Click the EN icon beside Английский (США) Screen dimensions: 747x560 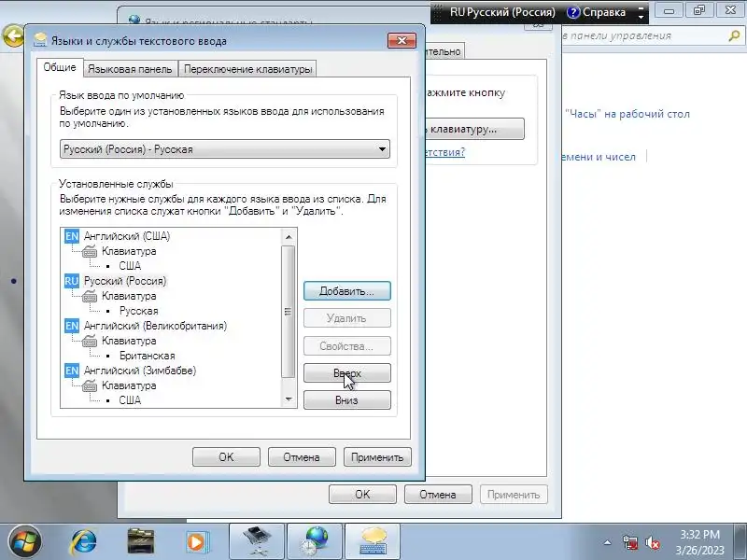coord(72,236)
